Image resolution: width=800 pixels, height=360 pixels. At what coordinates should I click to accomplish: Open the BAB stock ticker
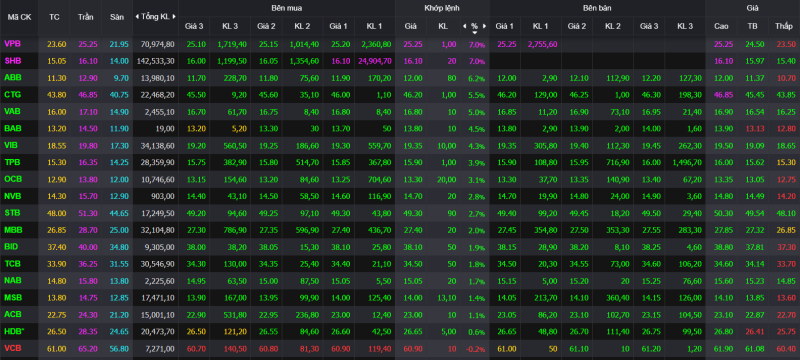[x=12, y=128]
